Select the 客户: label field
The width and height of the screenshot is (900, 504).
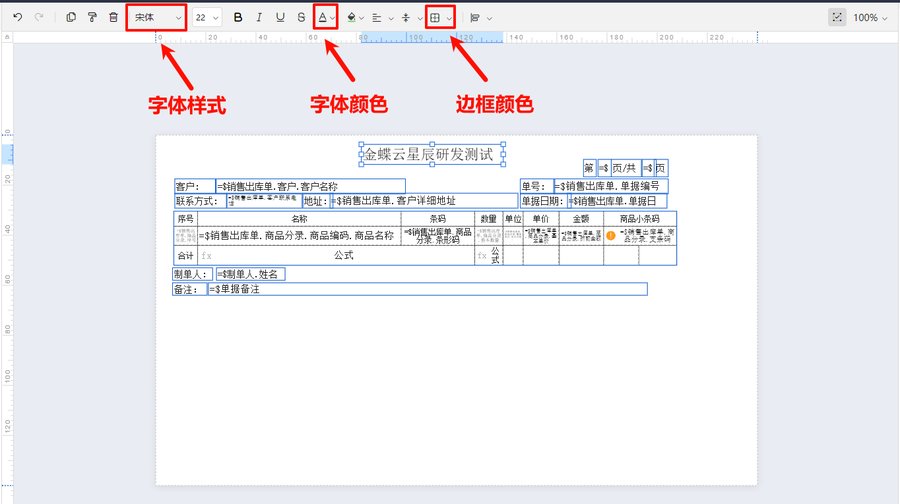pyautogui.click(x=195, y=187)
